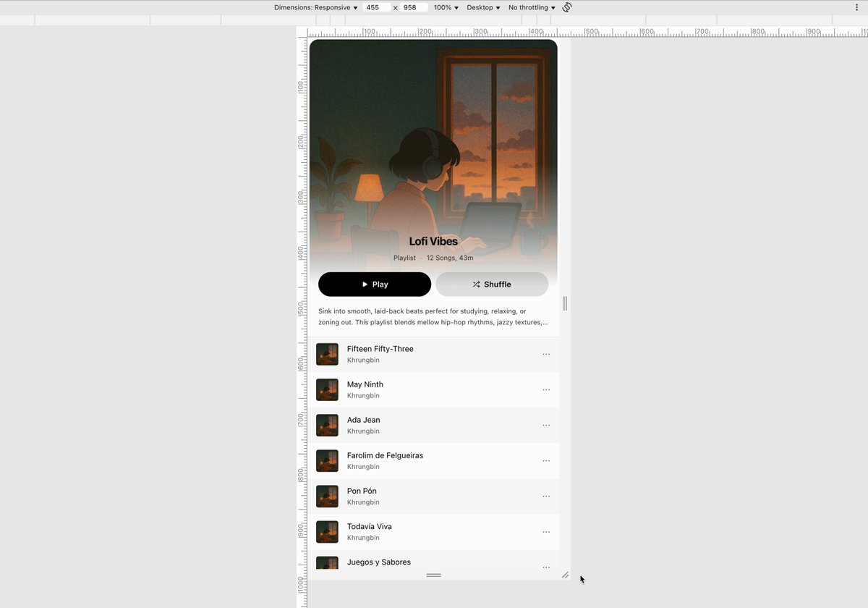Select the song title May Ninth

(365, 384)
